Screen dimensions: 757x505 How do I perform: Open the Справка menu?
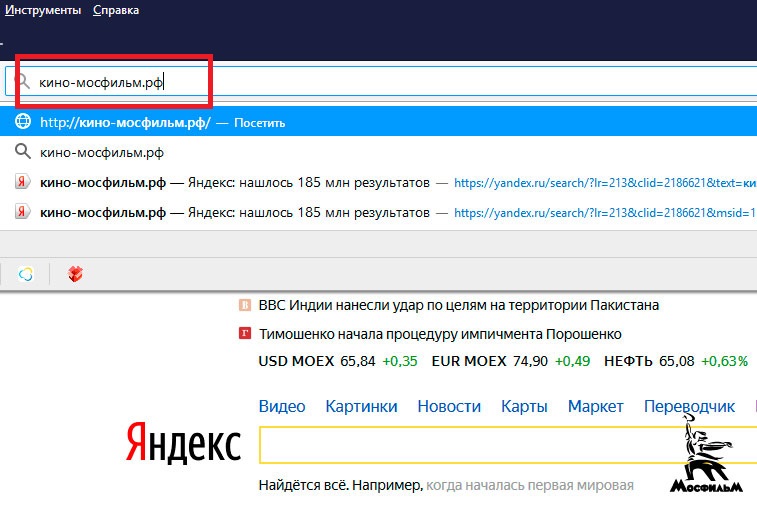[116, 10]
